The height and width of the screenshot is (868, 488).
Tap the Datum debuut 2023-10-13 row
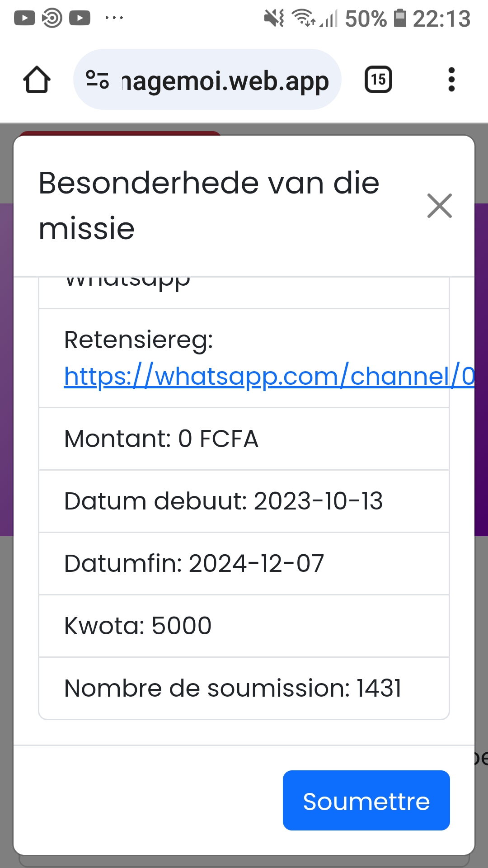[244, 501]
